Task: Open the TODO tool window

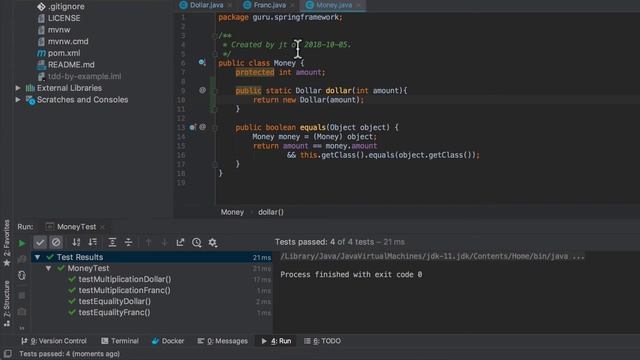Action: coord(322,341)
